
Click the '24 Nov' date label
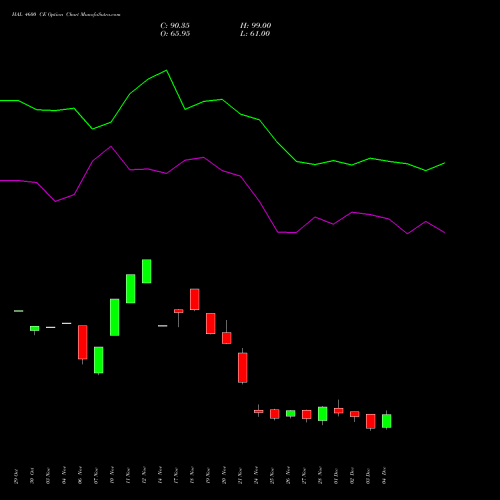point(256,475)
